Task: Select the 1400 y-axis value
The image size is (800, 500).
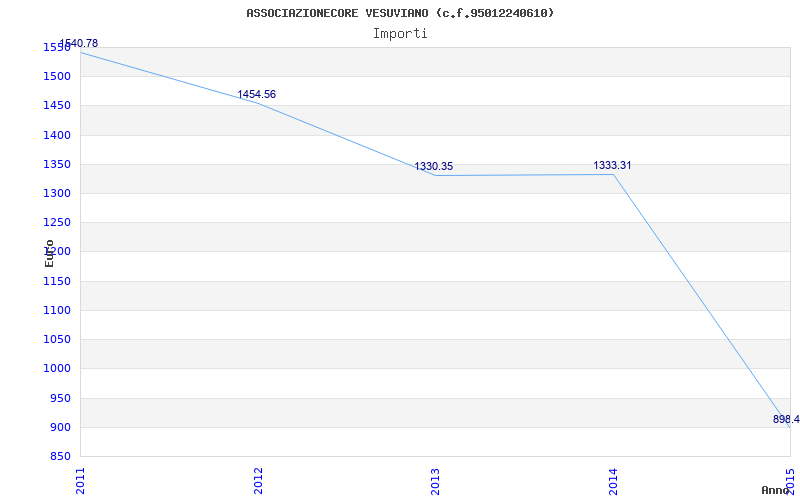Action: 57,135
